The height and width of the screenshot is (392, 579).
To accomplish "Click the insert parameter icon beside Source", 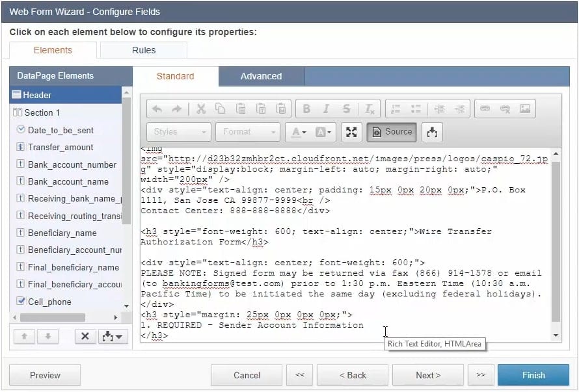I will 432,132.
